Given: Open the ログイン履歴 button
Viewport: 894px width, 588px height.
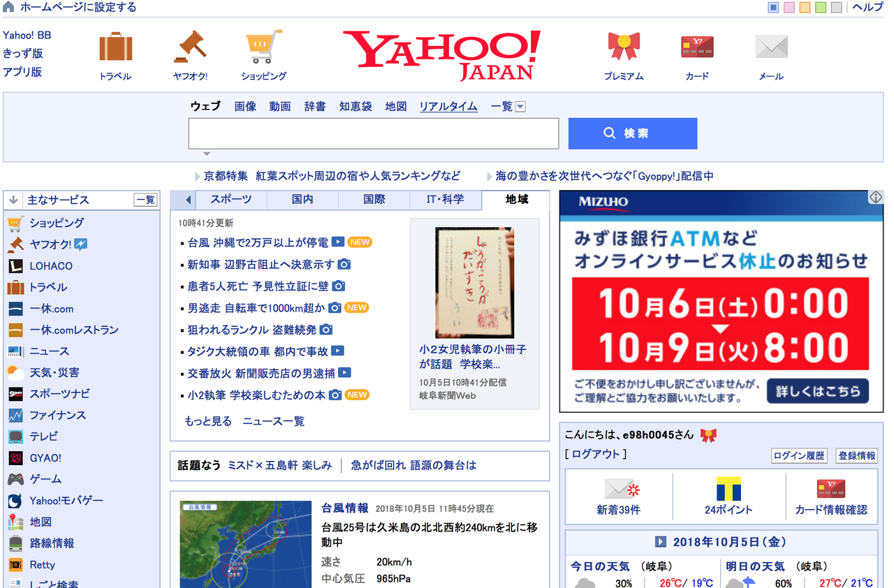Looking at the screenshot, I should coord(800,455).
